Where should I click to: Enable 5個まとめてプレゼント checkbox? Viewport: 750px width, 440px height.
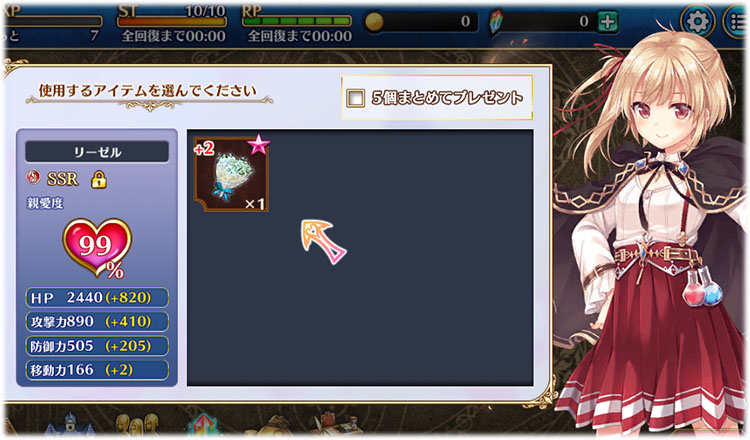click(355, 98)
